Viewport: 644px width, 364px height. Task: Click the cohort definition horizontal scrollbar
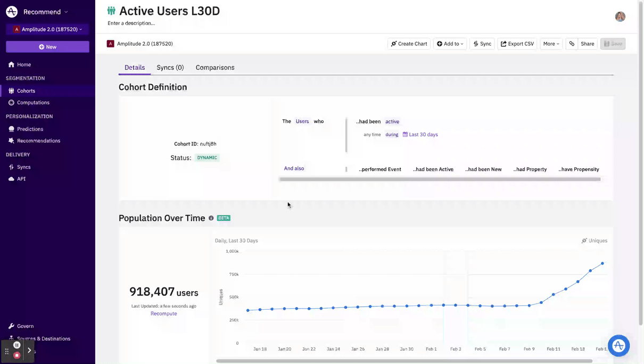(440, 179)
